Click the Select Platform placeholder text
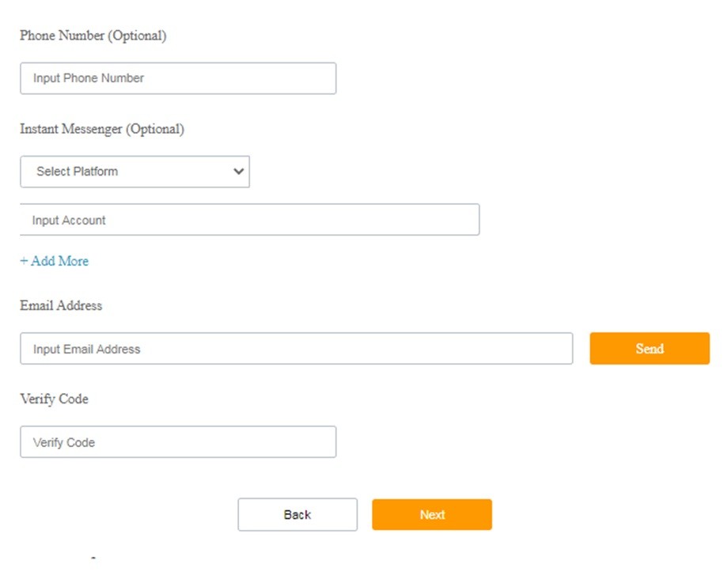Viewport: 728px width, 579px height. [x=78, y=172]
